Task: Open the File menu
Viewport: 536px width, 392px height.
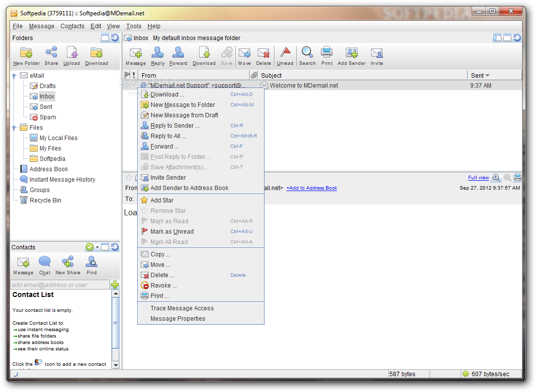Action: tap(17, 26)
